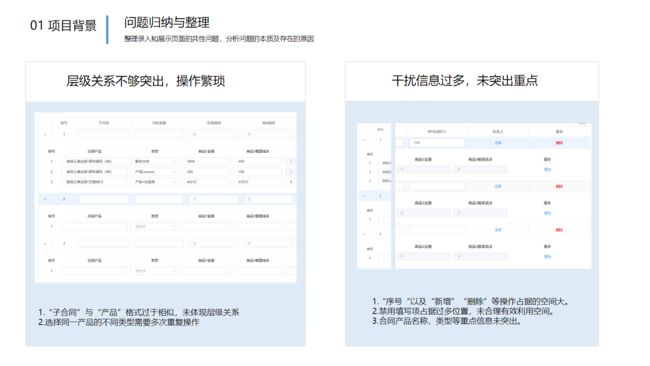Collapse sub-contract row 1 in left mockup
The width and height of the screenshot is (650, 366).
(x=45, y=134)
